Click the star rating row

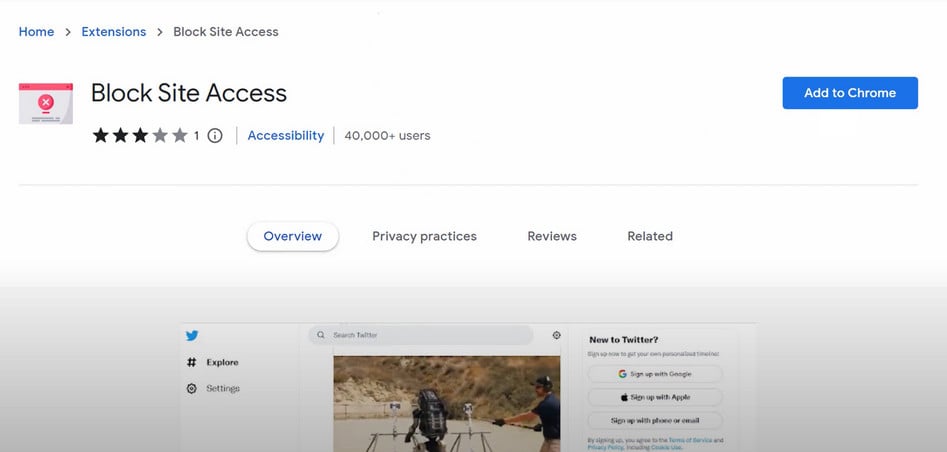pos(140,136)
